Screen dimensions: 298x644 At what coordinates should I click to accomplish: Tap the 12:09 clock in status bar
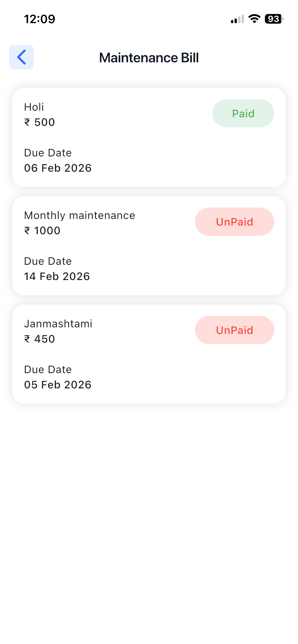(x=39, y=19)
